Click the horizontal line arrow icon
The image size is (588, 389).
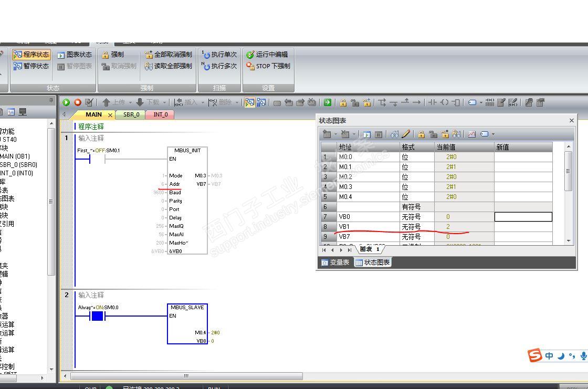[x=417, y=102]
